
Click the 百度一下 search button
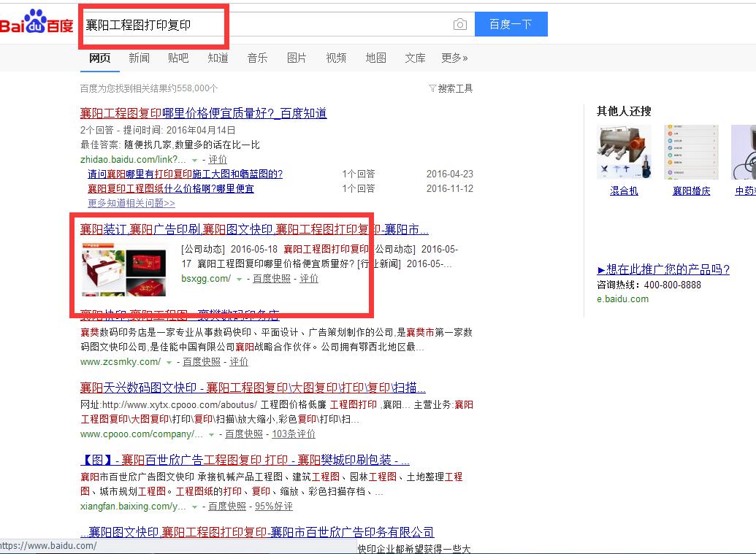click(x=511, y=24)
